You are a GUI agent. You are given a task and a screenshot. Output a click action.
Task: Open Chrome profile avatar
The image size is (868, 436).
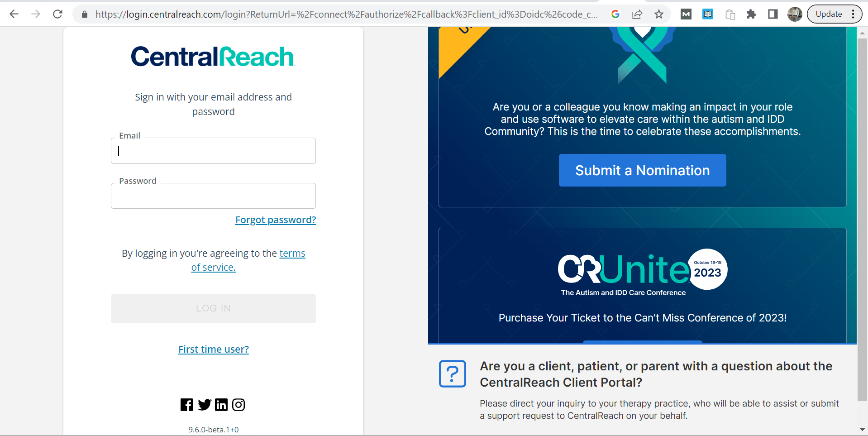coord(795,14)
